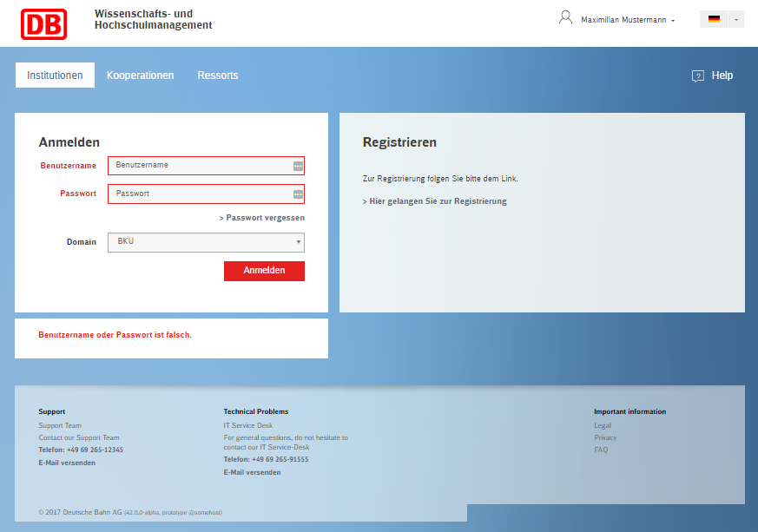758x532 pixels.
Task: Click the Passwort vergessen link
Action: click(262, 218)
